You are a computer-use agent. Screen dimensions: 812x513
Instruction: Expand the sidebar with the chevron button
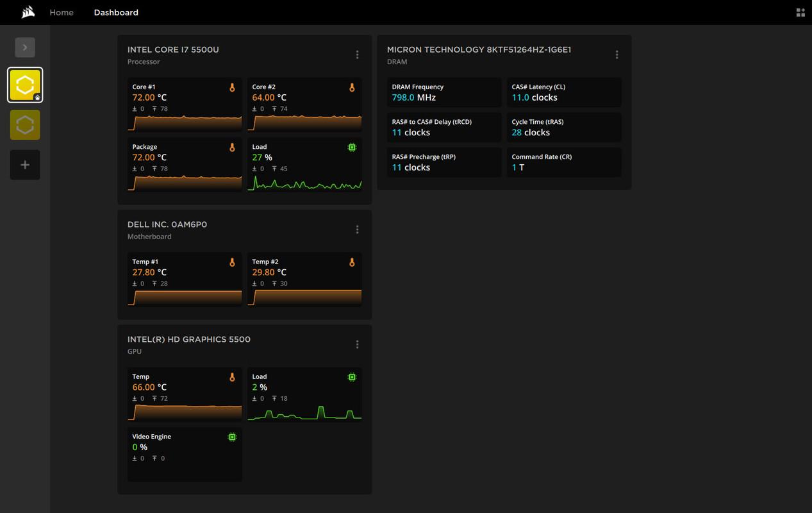[25, 47]
